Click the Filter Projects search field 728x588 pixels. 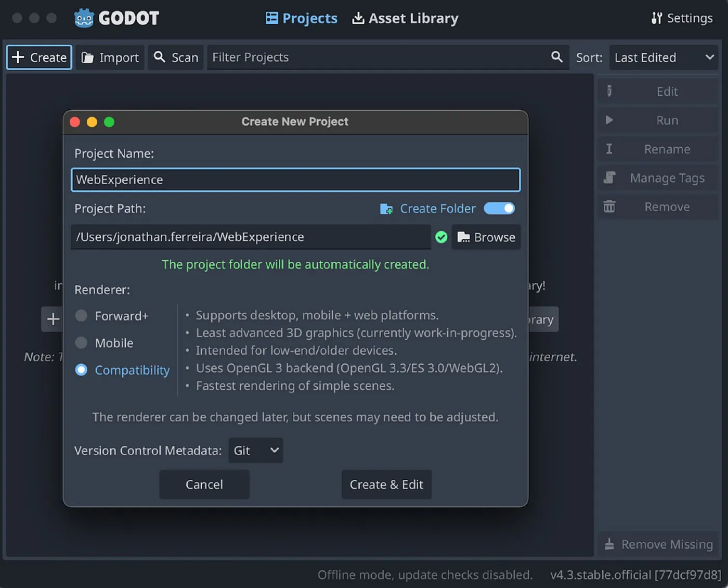(388, 57)
